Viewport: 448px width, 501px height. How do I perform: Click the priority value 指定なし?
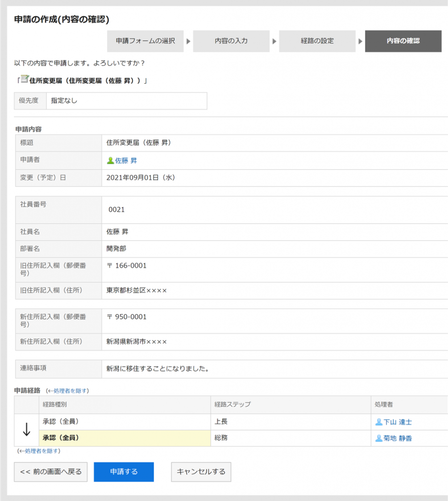tap(64, 101)
